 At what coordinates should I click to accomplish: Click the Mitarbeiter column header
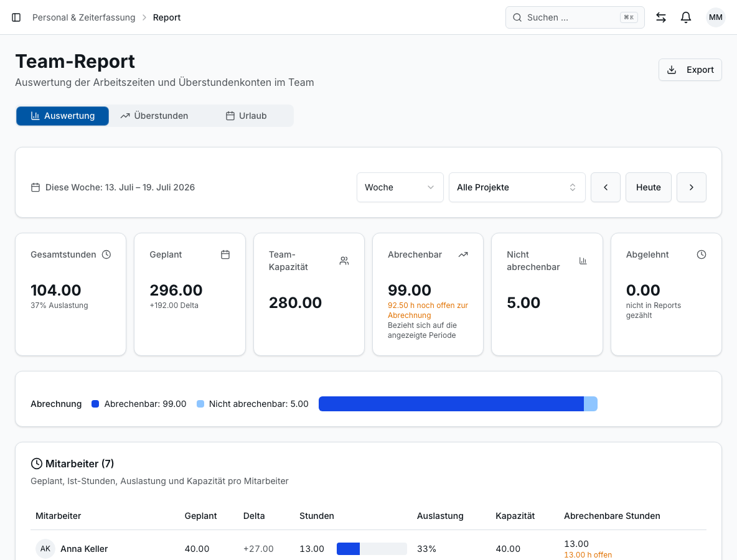pos(59,516)
